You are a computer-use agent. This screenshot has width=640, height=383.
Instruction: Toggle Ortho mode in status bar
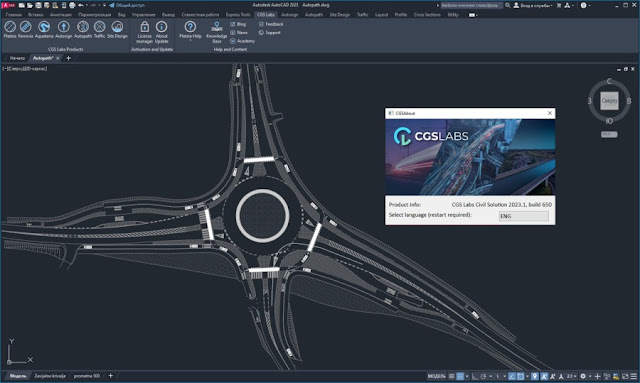(x=475, y=376)
